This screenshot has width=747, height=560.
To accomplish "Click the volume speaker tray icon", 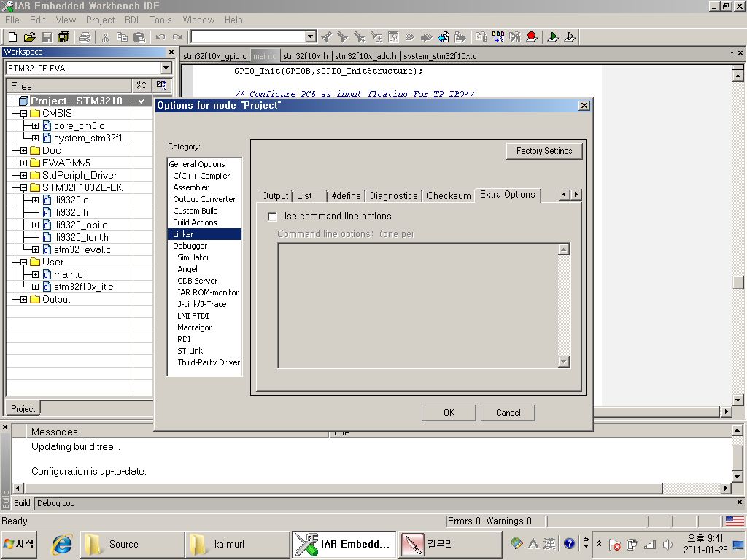I will 667,544.
